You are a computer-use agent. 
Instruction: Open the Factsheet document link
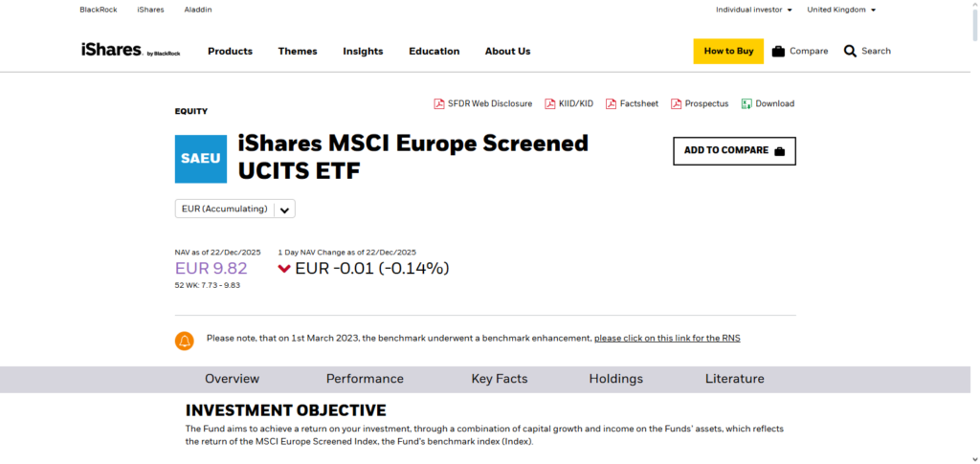638,103
